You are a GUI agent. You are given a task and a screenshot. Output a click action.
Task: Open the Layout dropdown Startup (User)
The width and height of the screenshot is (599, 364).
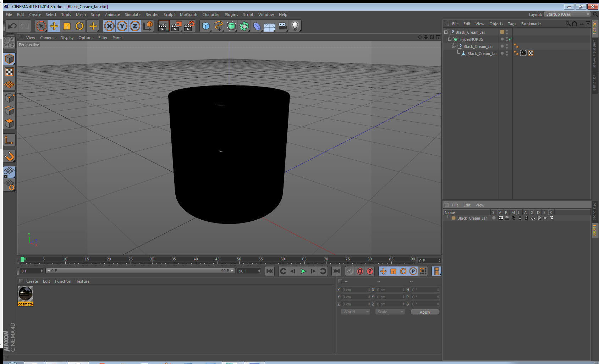point(567,14)
